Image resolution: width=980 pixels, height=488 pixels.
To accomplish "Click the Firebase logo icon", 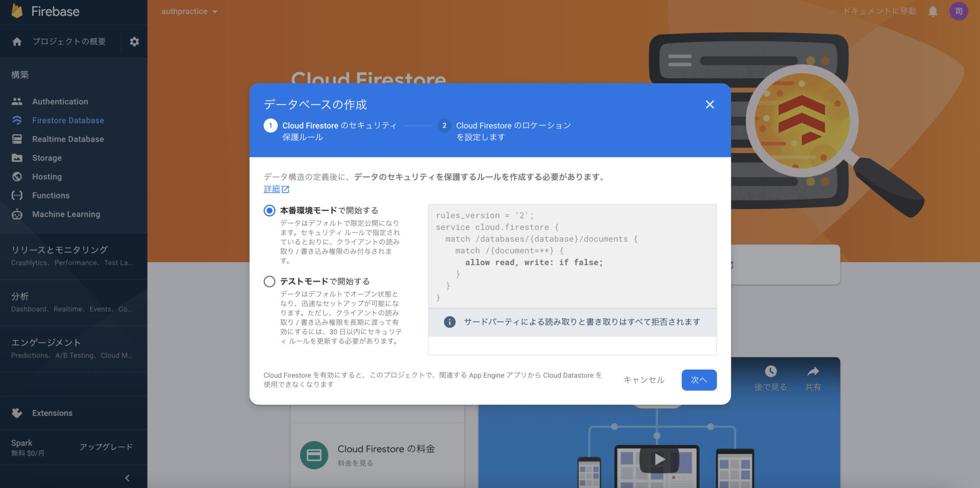I will [17, 11].
